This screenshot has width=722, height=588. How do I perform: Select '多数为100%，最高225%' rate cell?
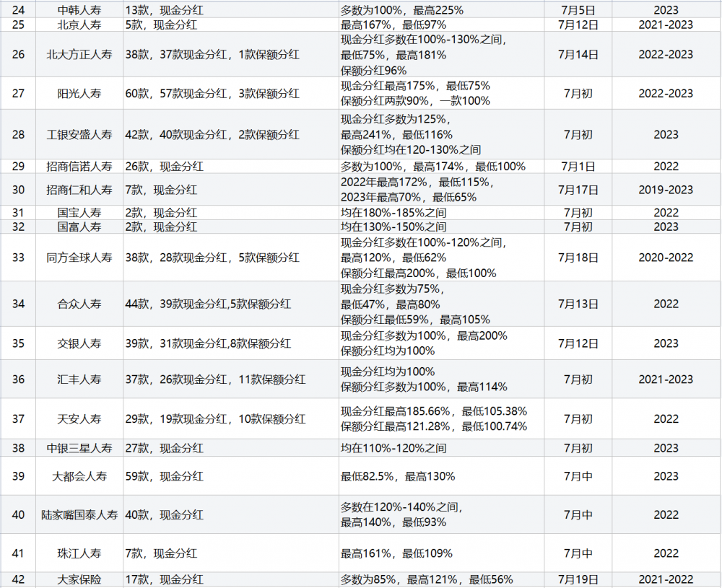(x=441, y=10)
